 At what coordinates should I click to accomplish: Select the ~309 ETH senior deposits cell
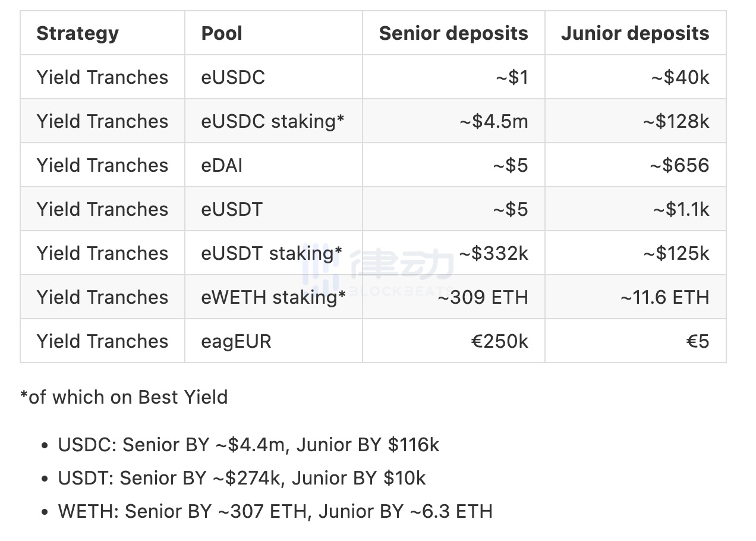tap(483, 297)
